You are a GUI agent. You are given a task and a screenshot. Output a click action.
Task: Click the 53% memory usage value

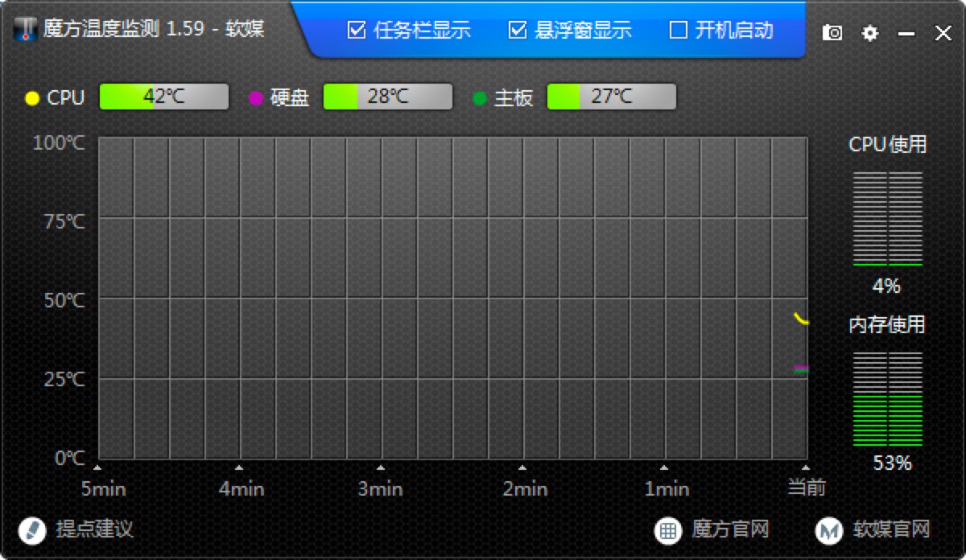coord(893,463)
